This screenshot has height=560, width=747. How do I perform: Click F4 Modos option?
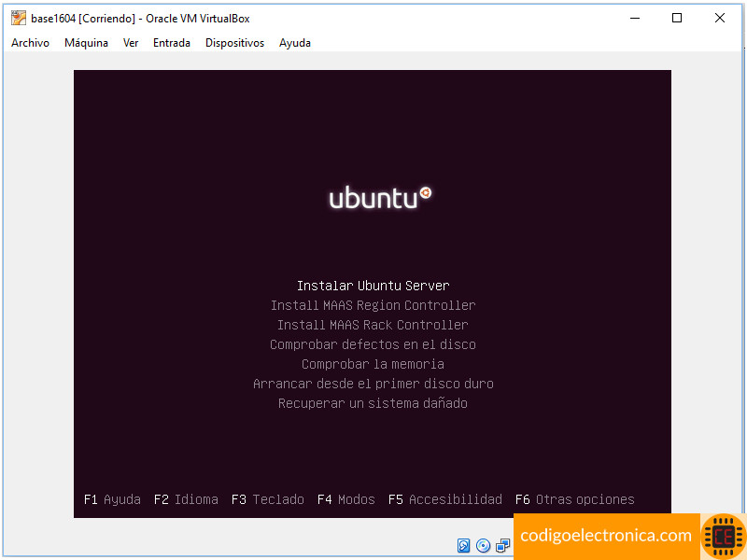tap(346, 499)
